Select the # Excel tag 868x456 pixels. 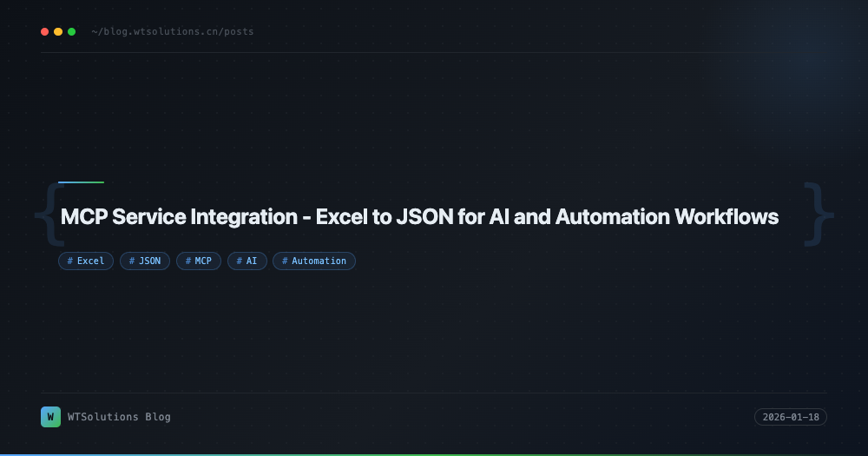pos(86,261)
